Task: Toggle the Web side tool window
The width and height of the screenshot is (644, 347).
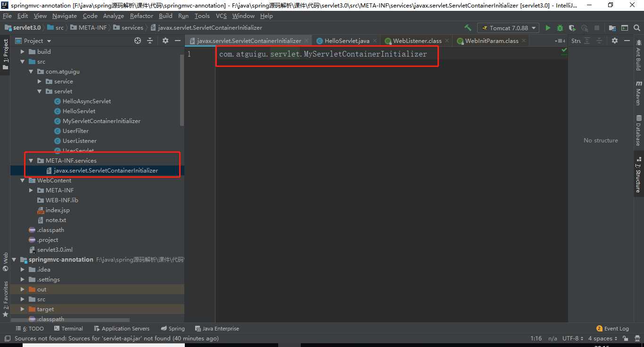Action: tap(6, 262)
